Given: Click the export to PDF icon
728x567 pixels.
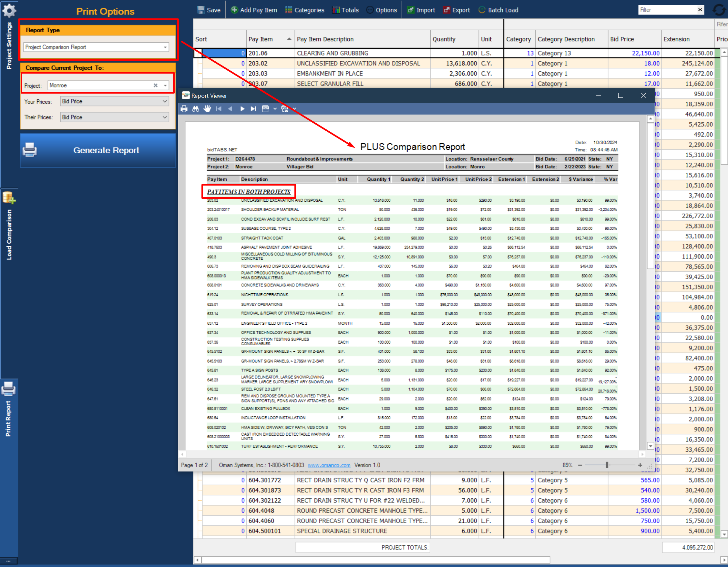Looking at the screenshot, I should tap(265, 109).
